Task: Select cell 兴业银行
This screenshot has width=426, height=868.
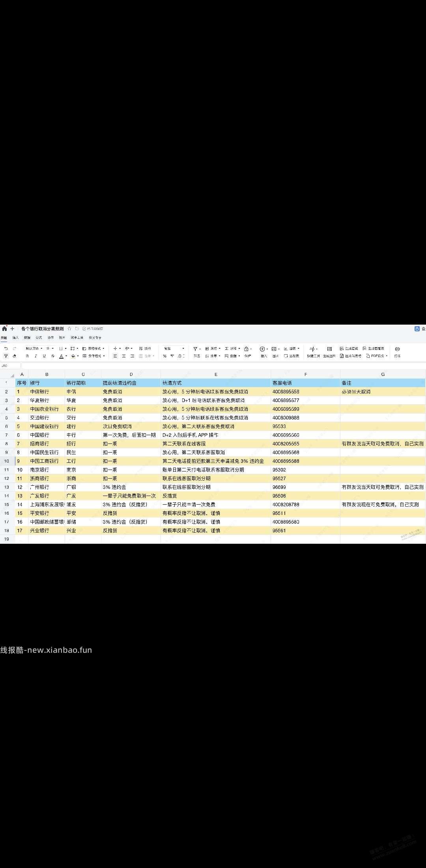Action: pyautogui.click(x=47, y=531)
